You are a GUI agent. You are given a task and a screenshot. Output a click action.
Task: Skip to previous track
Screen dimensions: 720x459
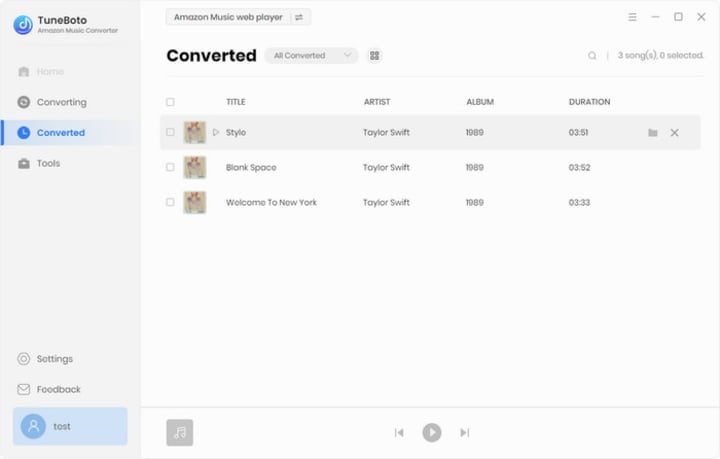pyautogui.click(x=399, y=432)
